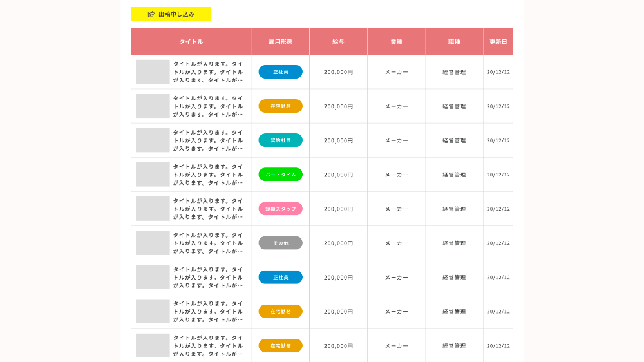Select the green パートタイム badge

click(x=280, y=175)
